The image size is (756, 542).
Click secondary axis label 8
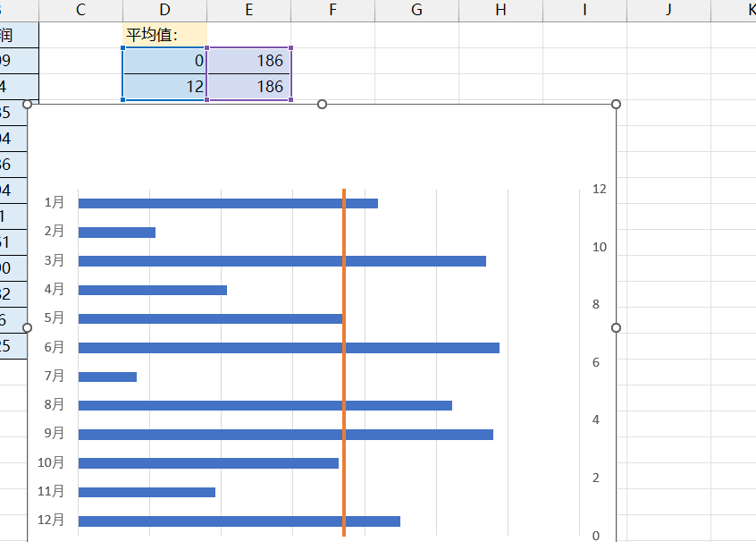click(596, 305)
